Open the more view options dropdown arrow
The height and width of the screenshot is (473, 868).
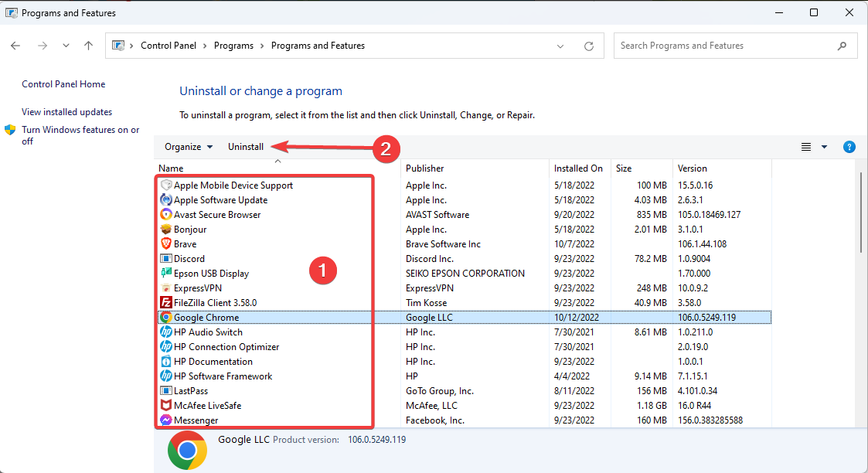coord(824,147)
